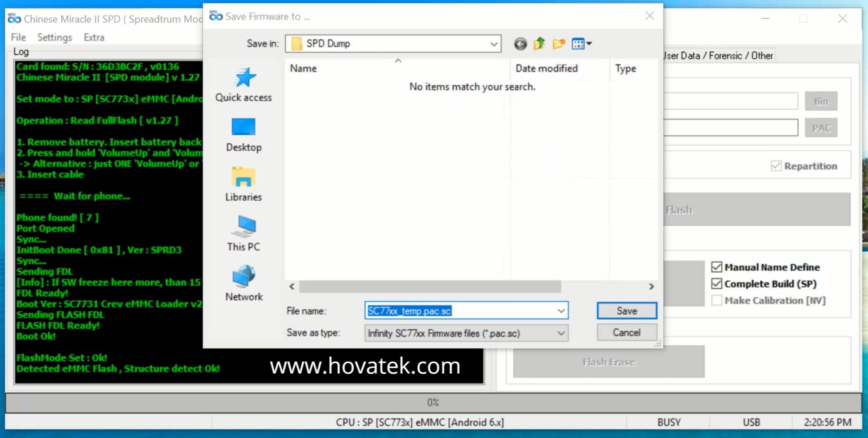Expand the Save in folder dropdown
The width and height of the screenshot is (868, 438).
[494, 44]
